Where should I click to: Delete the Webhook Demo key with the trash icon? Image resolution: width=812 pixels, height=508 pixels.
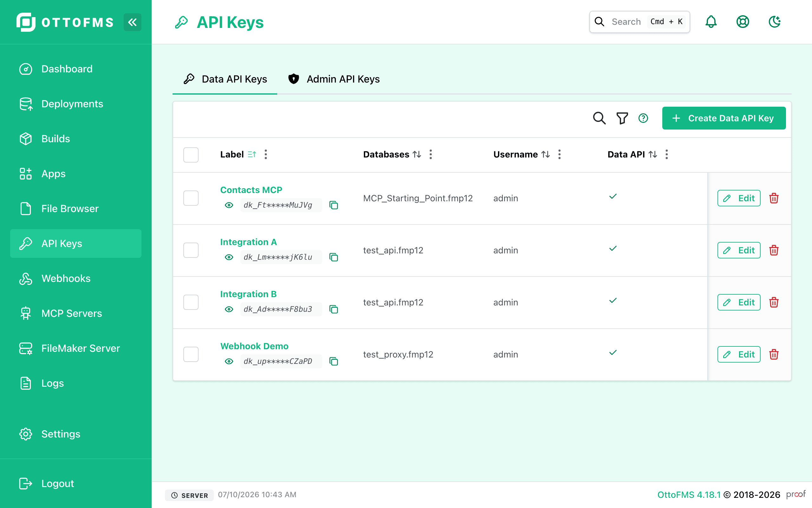click(x=774, y=354)
